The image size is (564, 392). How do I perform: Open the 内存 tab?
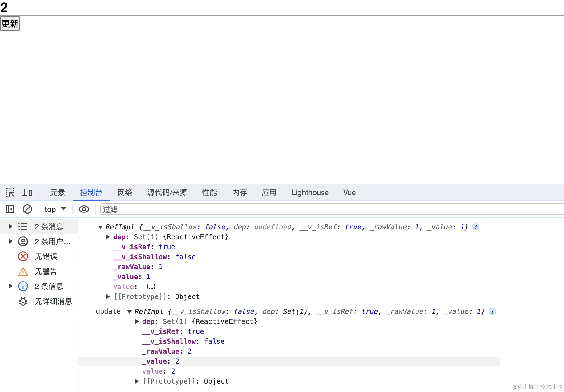coord(239,193)
